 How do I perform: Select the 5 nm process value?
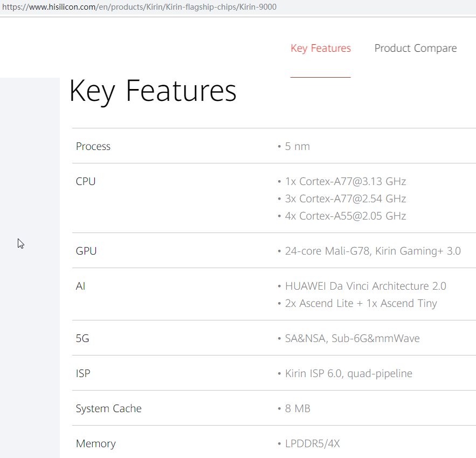coord(297,146)
